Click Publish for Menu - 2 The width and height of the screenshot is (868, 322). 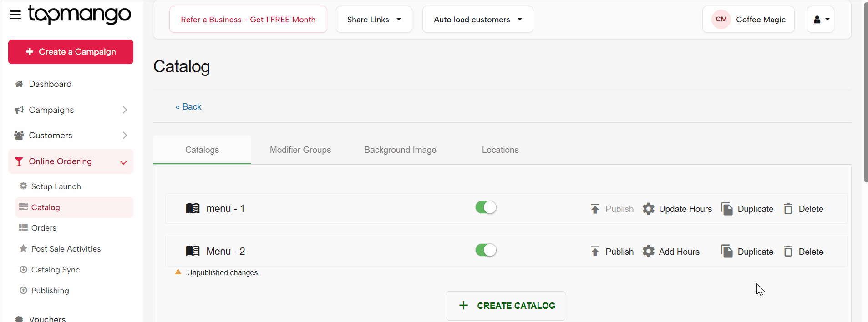[612, 252]
